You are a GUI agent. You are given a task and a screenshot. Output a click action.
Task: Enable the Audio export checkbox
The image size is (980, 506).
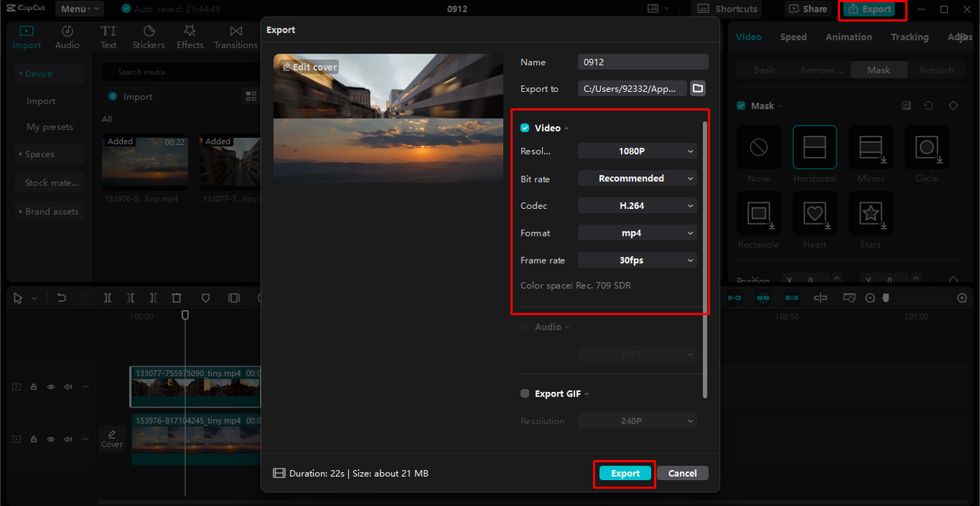pyautogui.click(x=524, y=327)
